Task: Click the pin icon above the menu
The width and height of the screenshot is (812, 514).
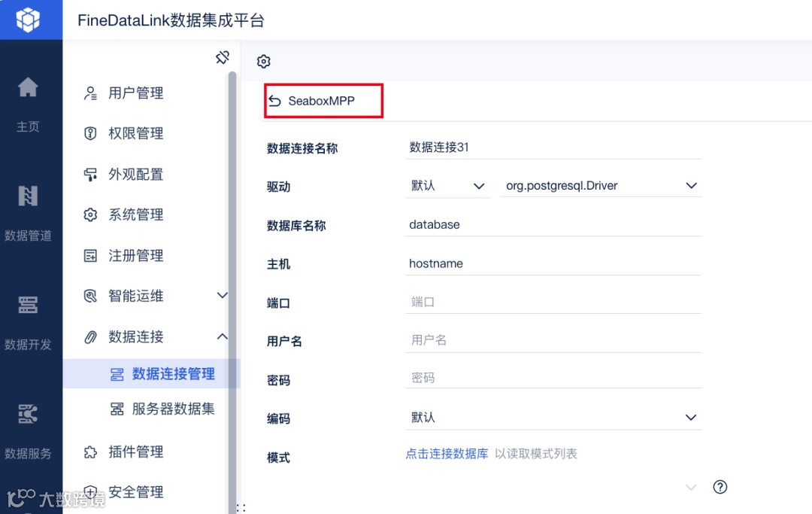Action: coord(223,57)
